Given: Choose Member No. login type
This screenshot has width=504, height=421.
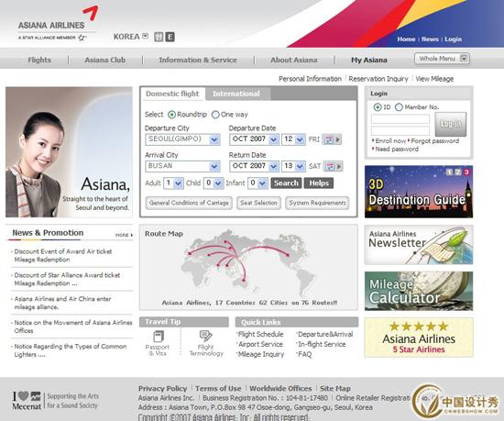Looking at the screenshot, I should (x=399, y=107).
